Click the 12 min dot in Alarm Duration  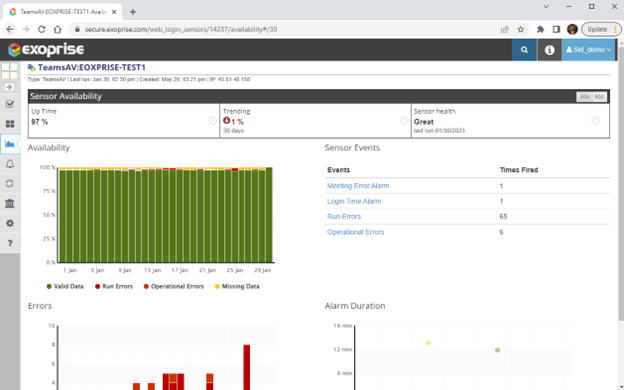click(497, 350)
